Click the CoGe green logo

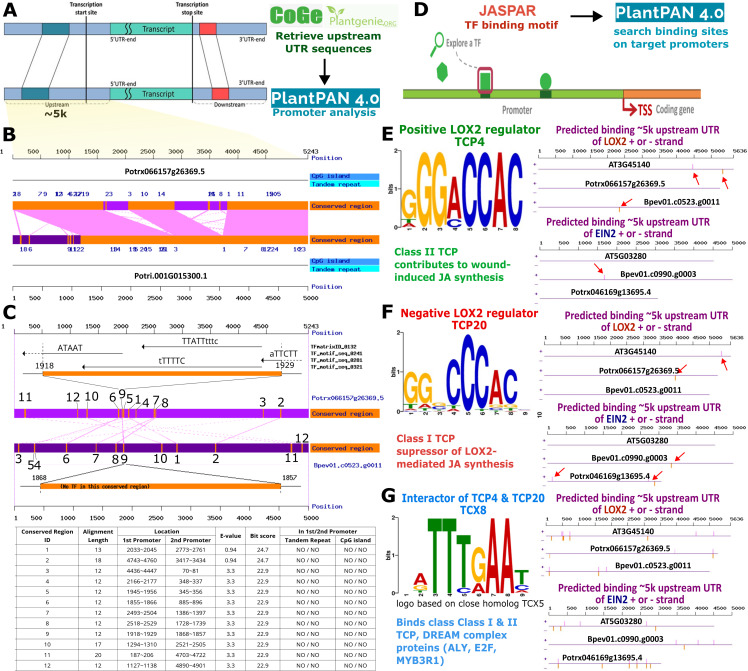296,15
